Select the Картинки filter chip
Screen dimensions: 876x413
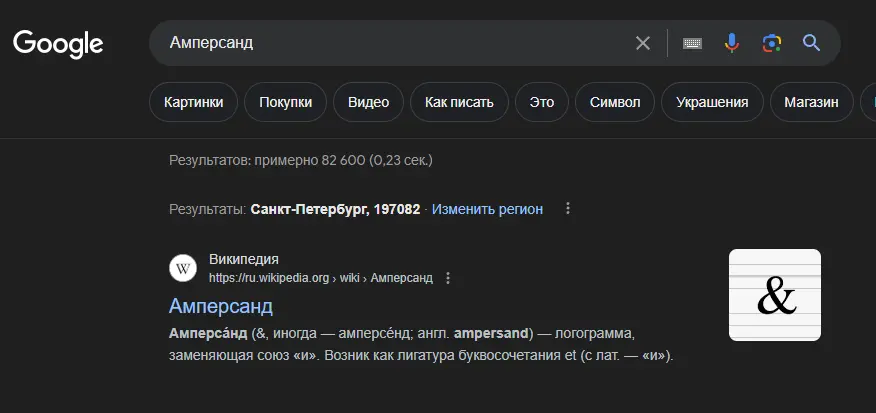193,102
